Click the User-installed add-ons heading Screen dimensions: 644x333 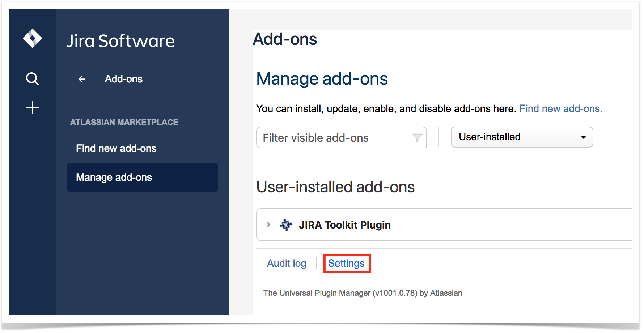[335, 187]
